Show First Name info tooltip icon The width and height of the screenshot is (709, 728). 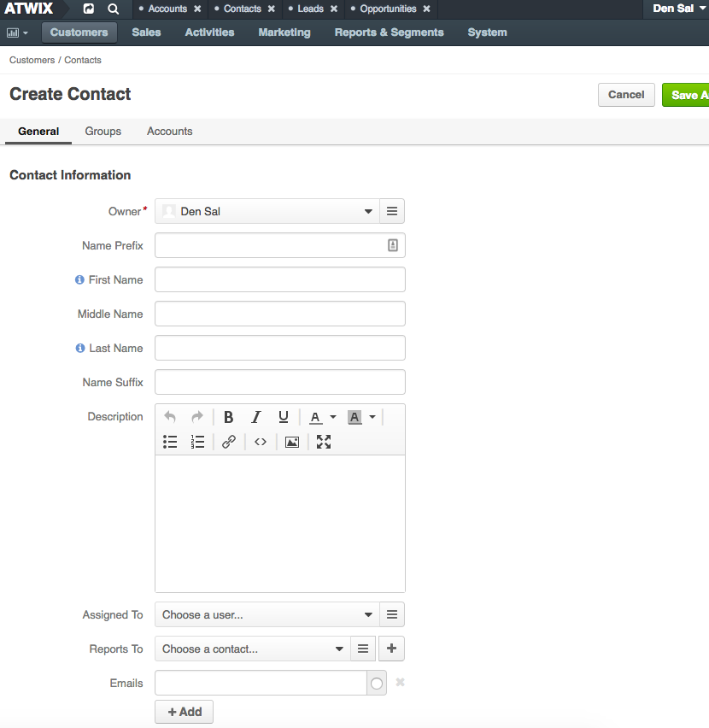pos(79,279)
